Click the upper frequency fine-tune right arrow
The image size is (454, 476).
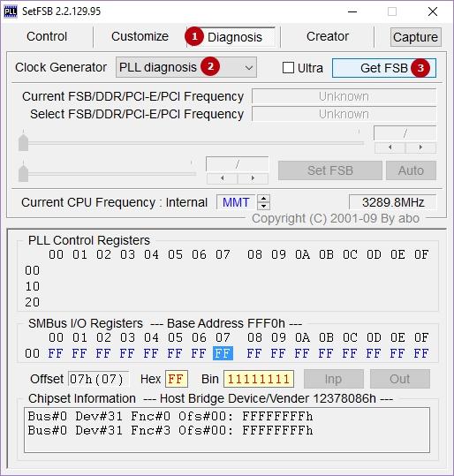tap(420, 147)
